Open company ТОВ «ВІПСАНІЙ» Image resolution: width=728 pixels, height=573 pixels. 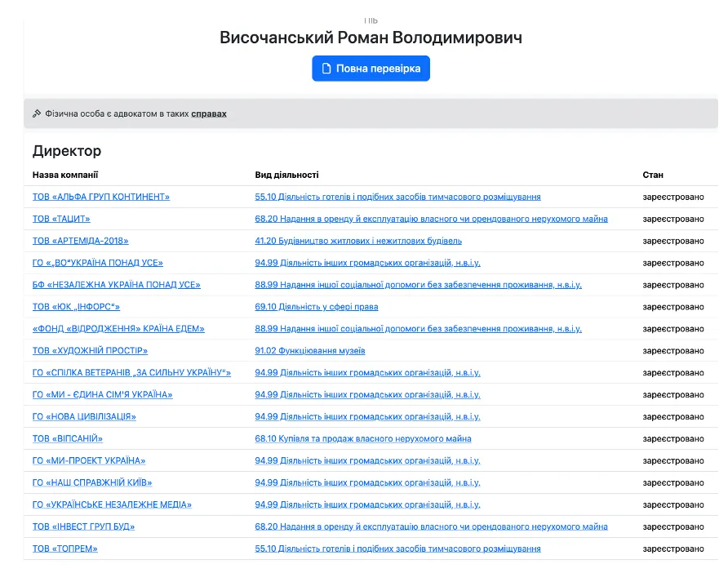click(67, 439)
